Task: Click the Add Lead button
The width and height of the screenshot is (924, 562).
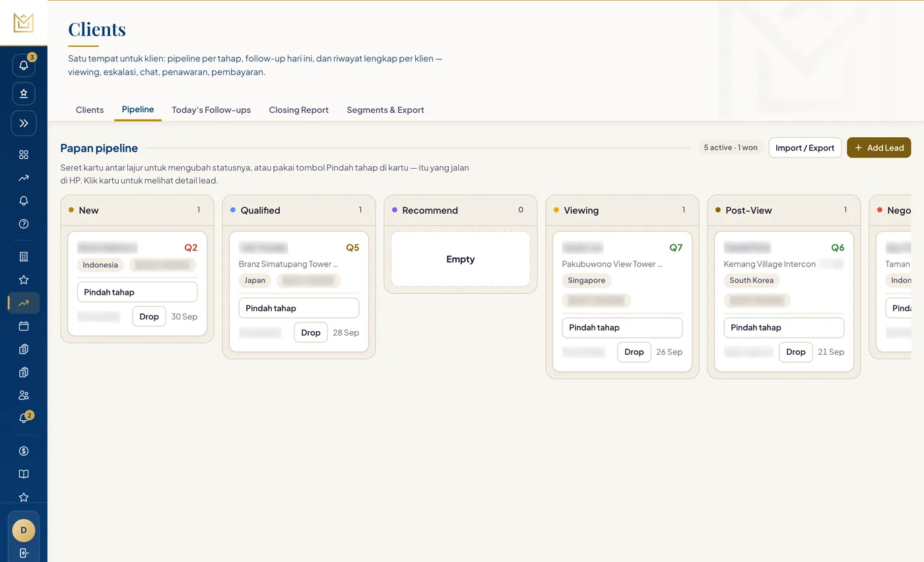Action: pyautogui.click(x=878, y=148)
